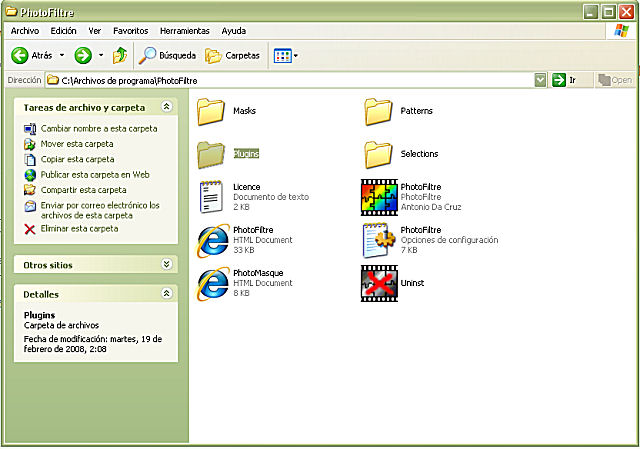Open the Views dropdown arrow
The image size is (640, 449).
pos(296,56)
